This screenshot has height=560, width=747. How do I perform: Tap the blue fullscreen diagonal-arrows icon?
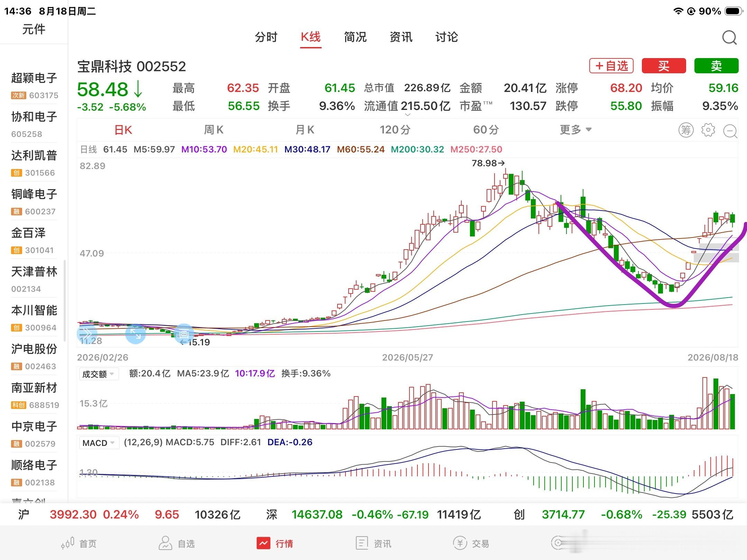click(x=135, y=334)
